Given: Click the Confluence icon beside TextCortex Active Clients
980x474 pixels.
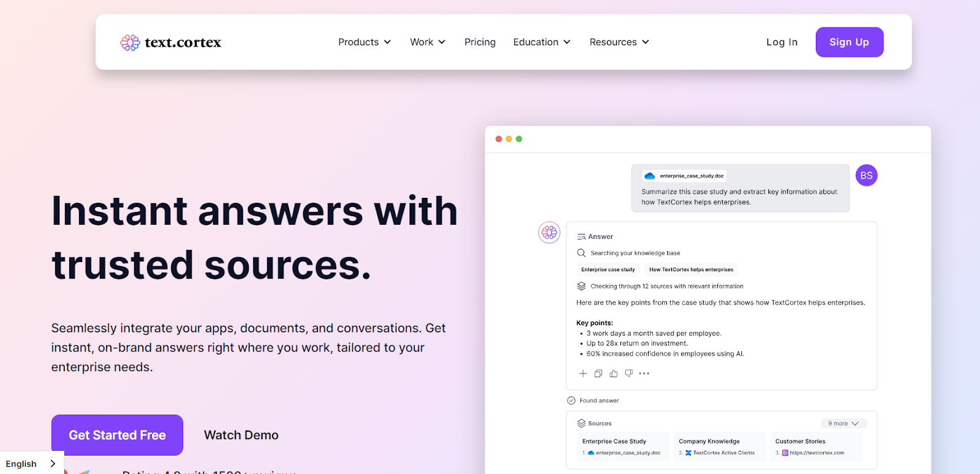Looking at the screenshot, I should click(688, 453).
